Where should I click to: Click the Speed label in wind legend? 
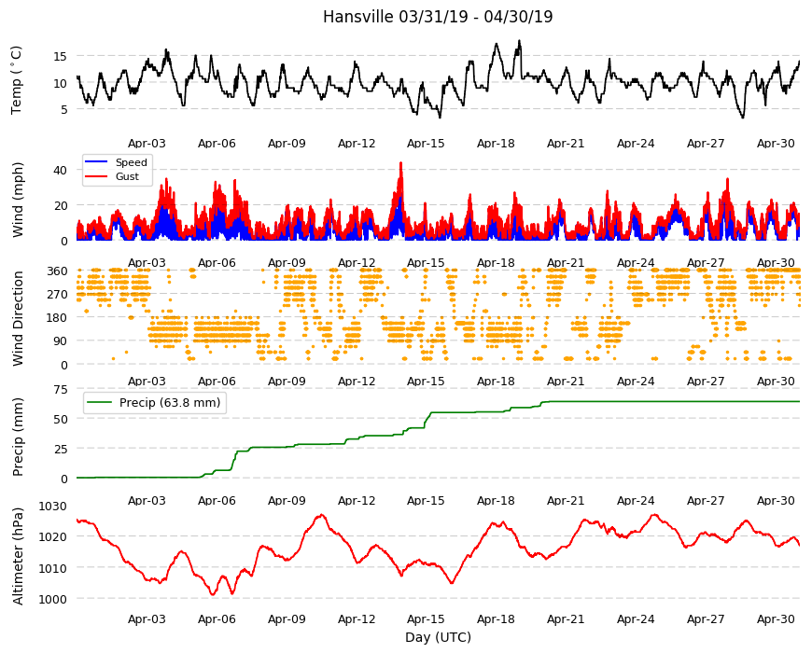tap(132, 162)
